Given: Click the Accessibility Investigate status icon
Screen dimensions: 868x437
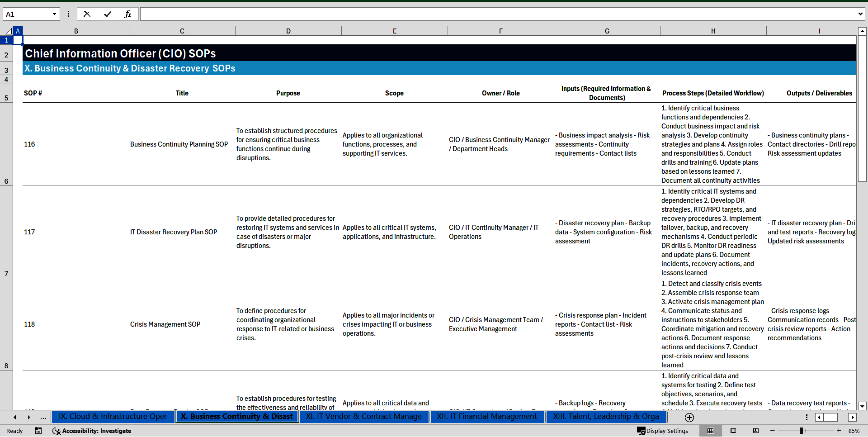Looking at the screenshot, I should (x=92, y=431).
